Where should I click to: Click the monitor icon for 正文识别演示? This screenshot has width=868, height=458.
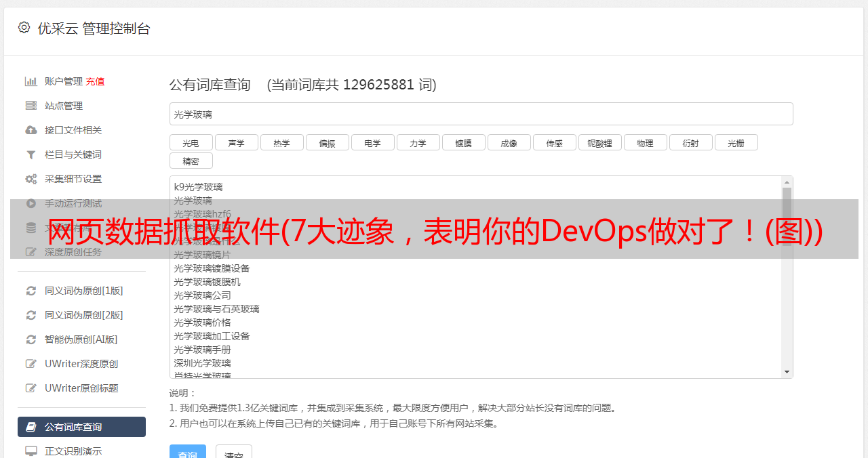click(x=31, y=451)
